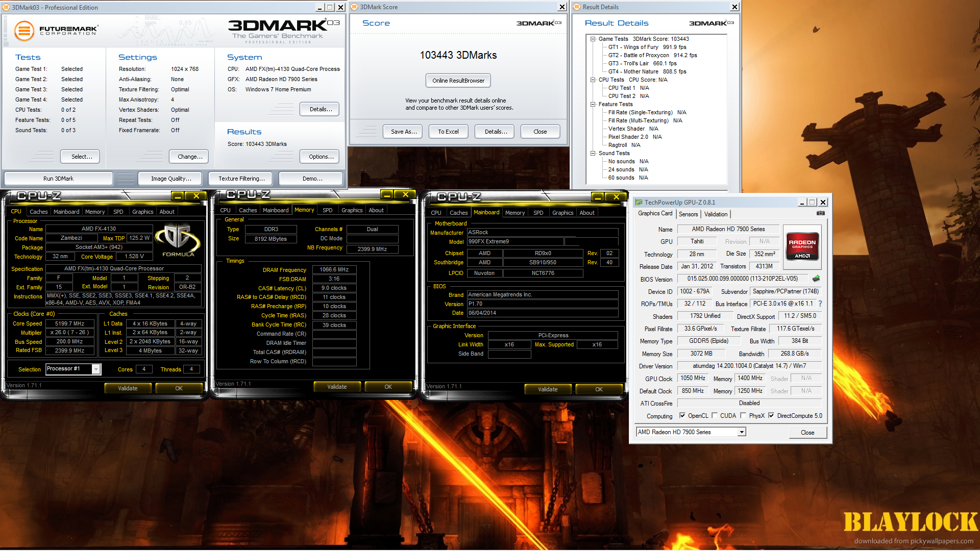980x551 pixels.
Task: Minimize the CPU-Z Memory window
Action: (x=387, y=194)
